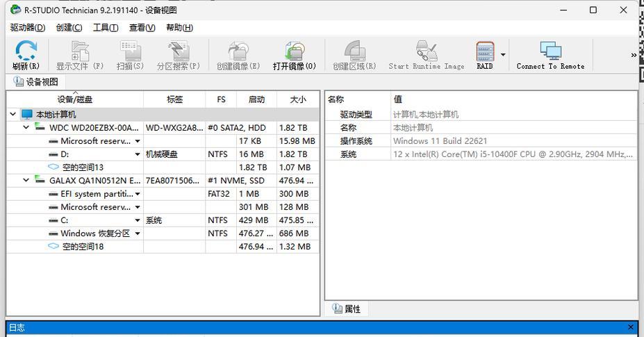Open dropdown arrow next to D: partition
The height and width of the screenshot is (337, 644).
click(x=138, y=154)
